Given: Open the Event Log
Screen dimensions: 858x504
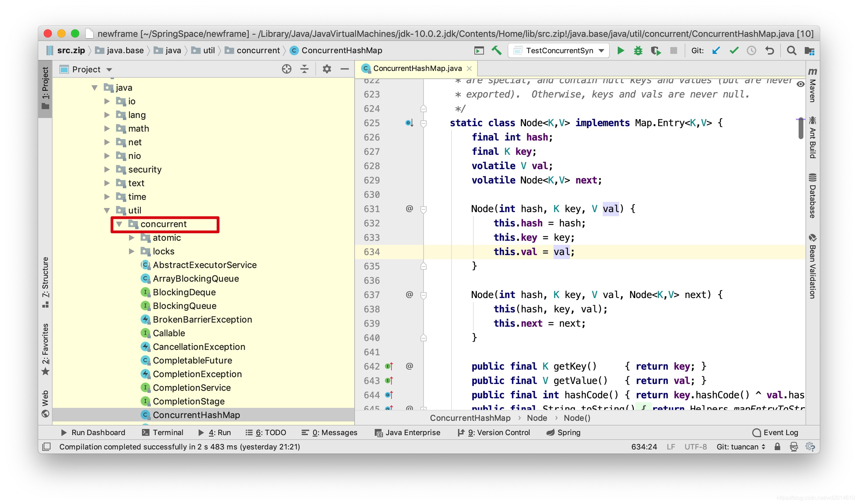Looking at the screenshot, I should click(x=775, y=432).
